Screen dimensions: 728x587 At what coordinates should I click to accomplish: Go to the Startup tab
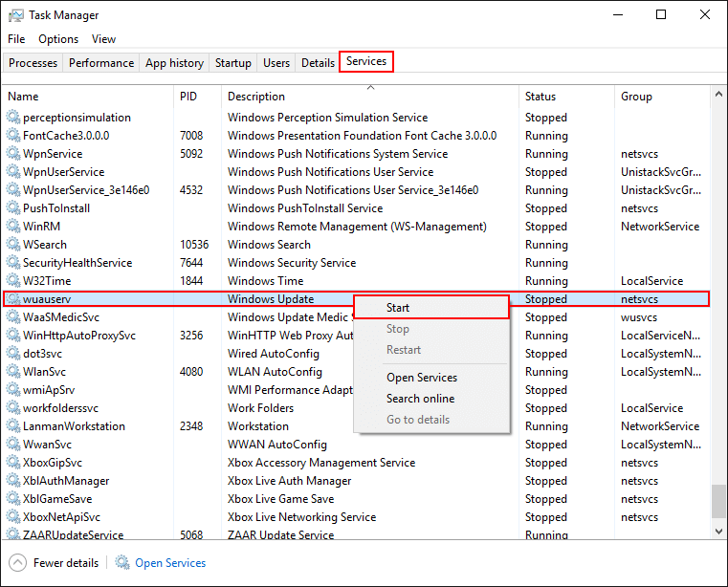(233, 63)
